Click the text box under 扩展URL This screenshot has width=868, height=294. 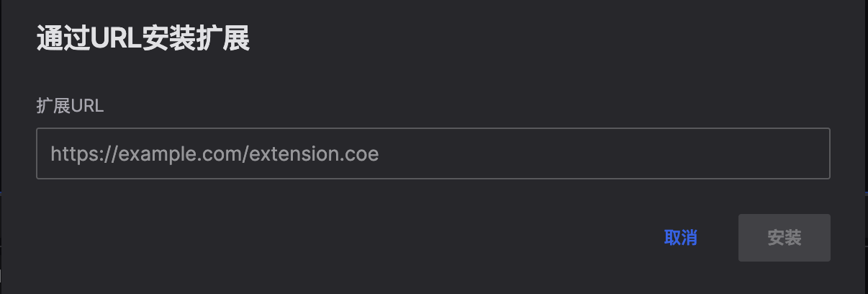coord(433,153)
